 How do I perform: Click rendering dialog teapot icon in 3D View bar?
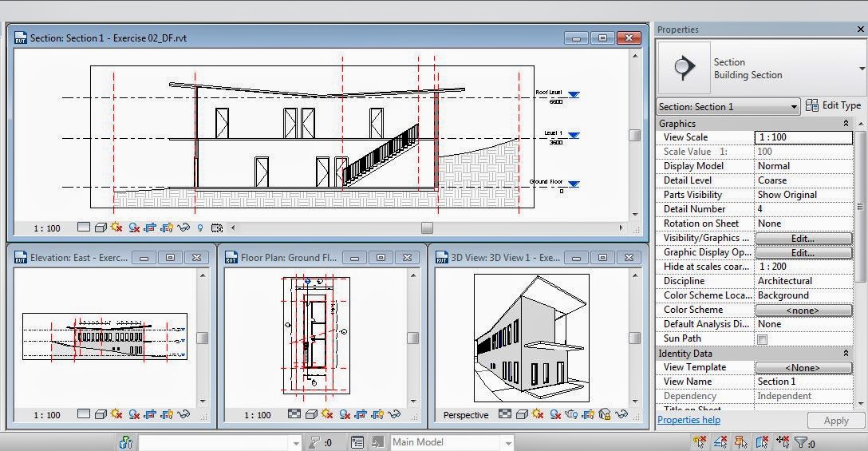tap(571, 413)
